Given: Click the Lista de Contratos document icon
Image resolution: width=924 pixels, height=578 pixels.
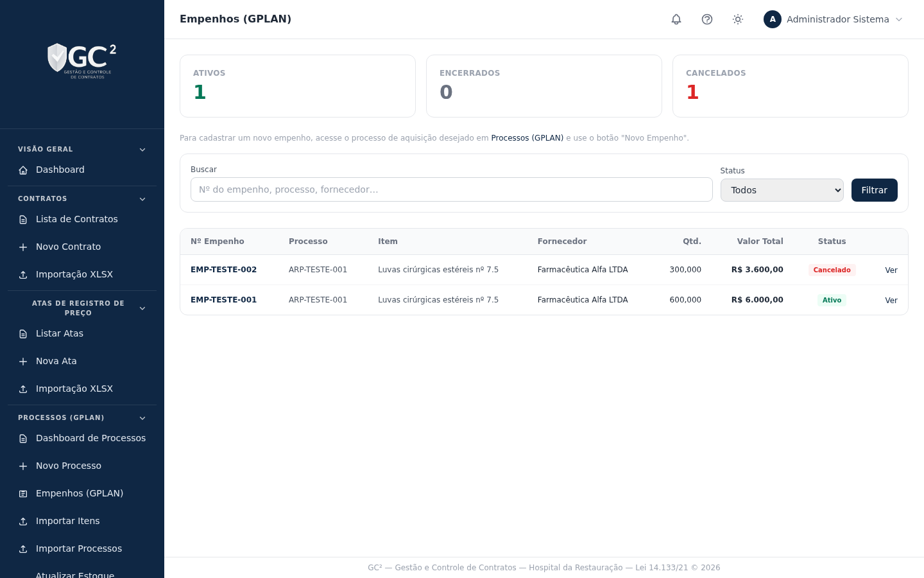Looking at the screenshot, I should (23, 220).
